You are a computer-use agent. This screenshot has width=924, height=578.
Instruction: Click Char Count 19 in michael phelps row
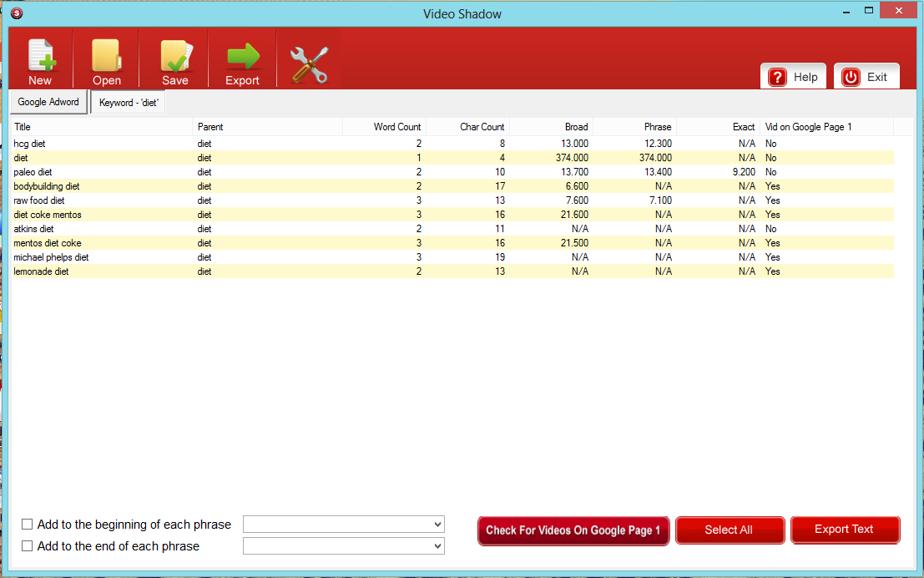point(500,257)
